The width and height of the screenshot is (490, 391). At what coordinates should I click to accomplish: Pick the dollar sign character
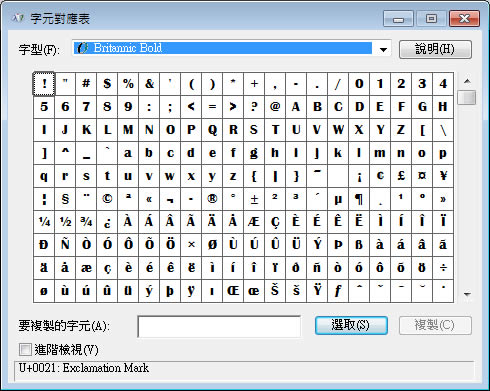pyautogui.click(x=107, y=84)
